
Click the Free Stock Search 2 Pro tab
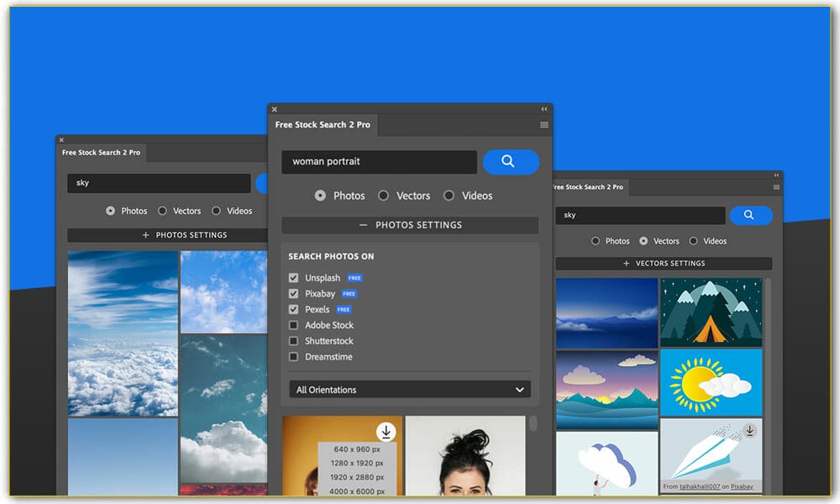[323, 124]
